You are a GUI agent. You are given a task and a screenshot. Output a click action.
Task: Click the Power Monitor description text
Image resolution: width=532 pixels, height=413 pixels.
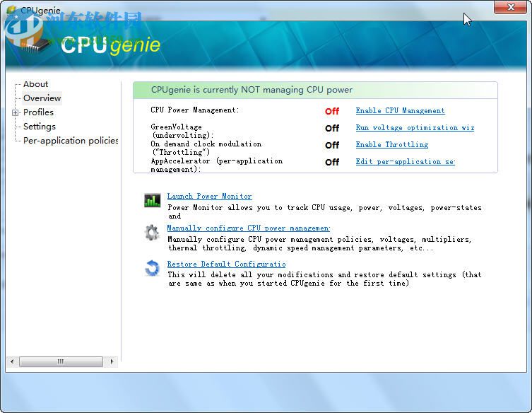(x=324, y=211)
